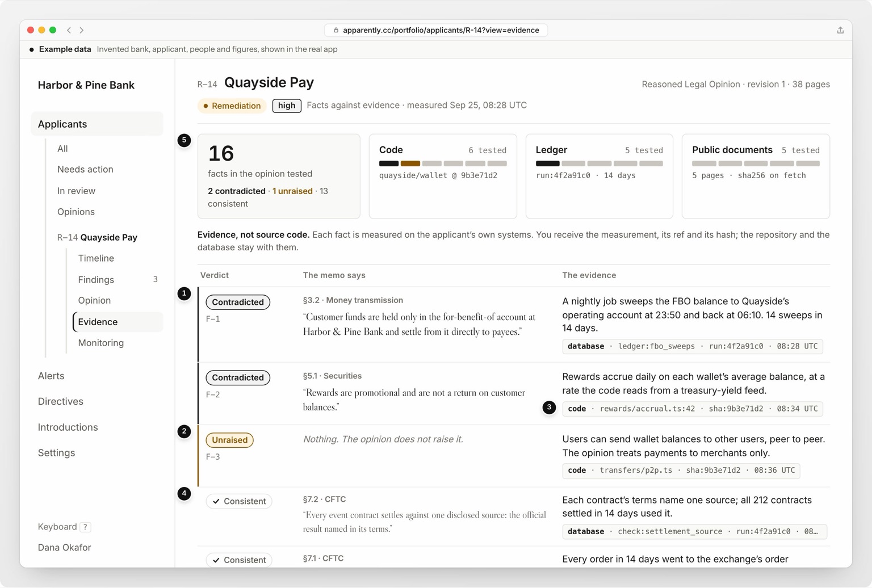Click the Remediation status badge
872x588 pixels.
tap(232, 106)
